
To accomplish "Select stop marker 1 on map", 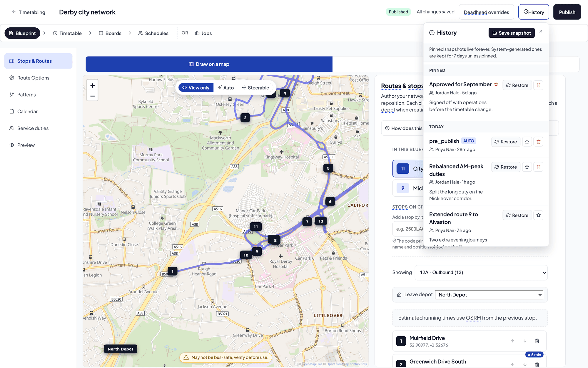I will (172, 271).
